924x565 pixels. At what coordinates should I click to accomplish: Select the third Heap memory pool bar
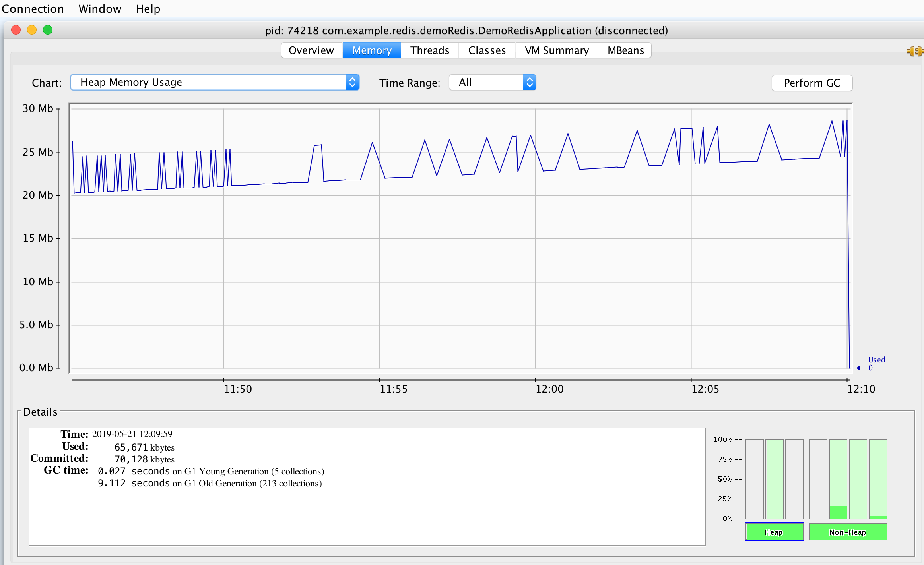point(794,479)
